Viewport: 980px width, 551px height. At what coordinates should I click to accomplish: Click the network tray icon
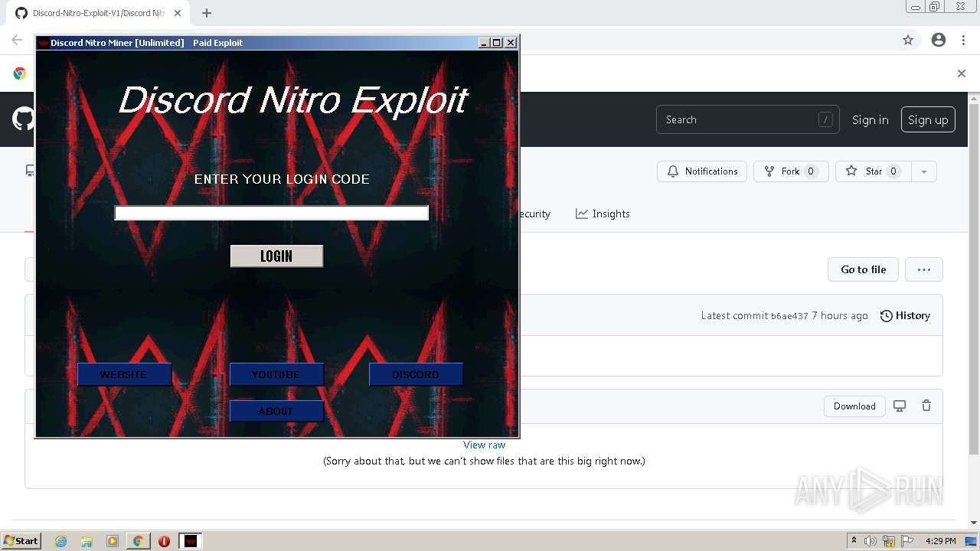point(889,541)
